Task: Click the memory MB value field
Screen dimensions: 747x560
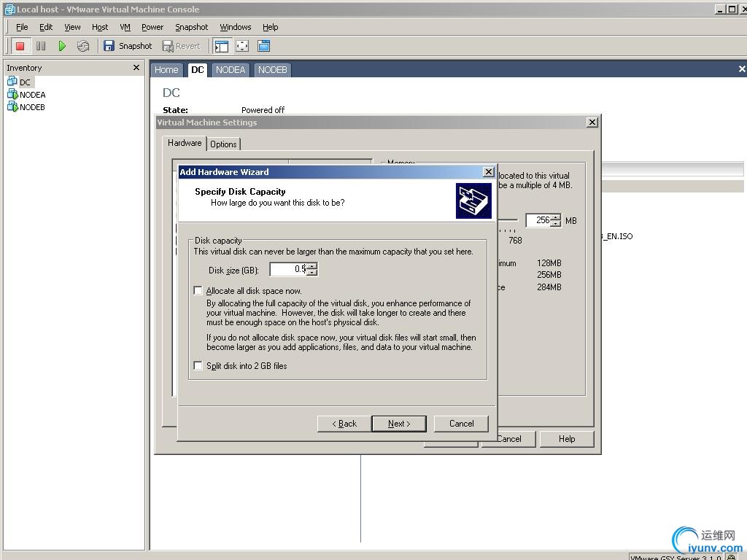Action: (538, 220)
